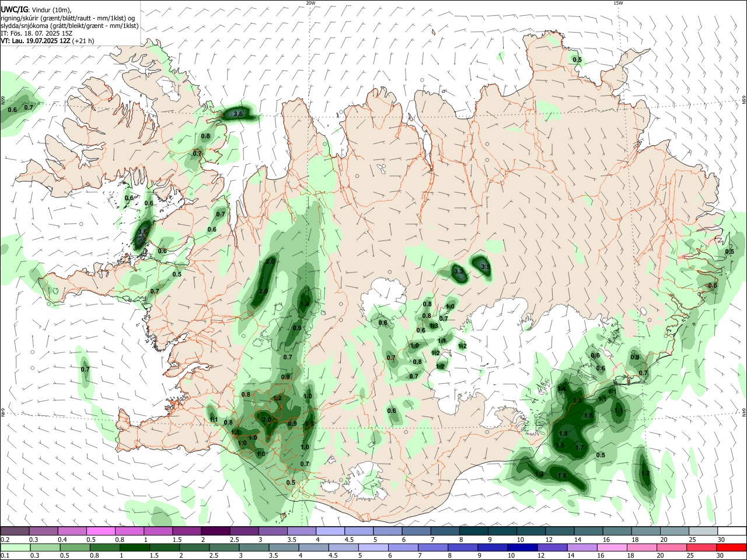Click the dark teal snow swatch labeled 8

point(474,531)
